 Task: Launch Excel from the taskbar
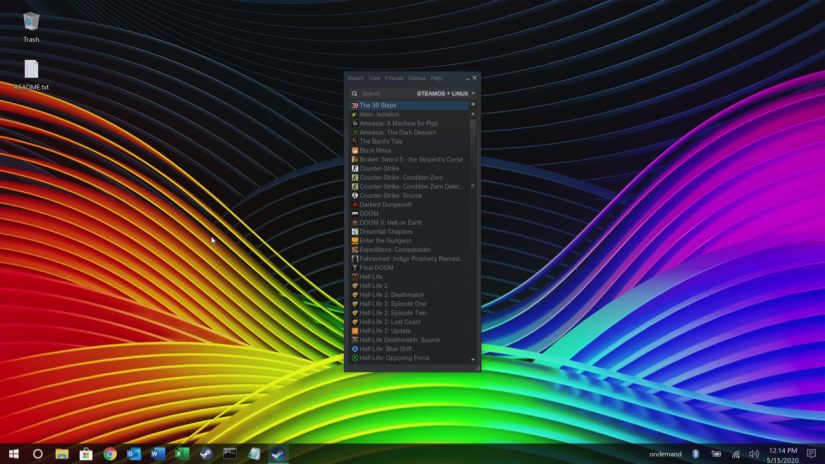point(182,454)
